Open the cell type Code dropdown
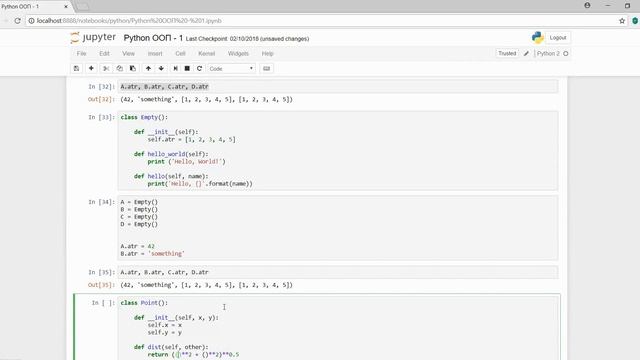640x360 pixels. (x=231, y=69)
